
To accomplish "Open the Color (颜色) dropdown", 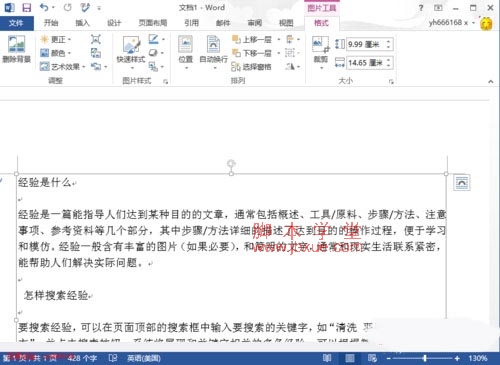I will [x=56, y=53].
